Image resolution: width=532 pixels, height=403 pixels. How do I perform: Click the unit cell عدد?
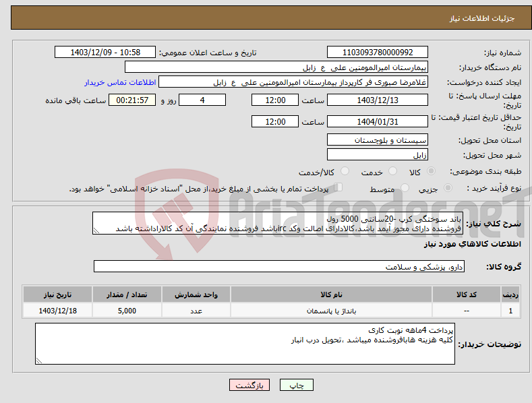[196, 311]
